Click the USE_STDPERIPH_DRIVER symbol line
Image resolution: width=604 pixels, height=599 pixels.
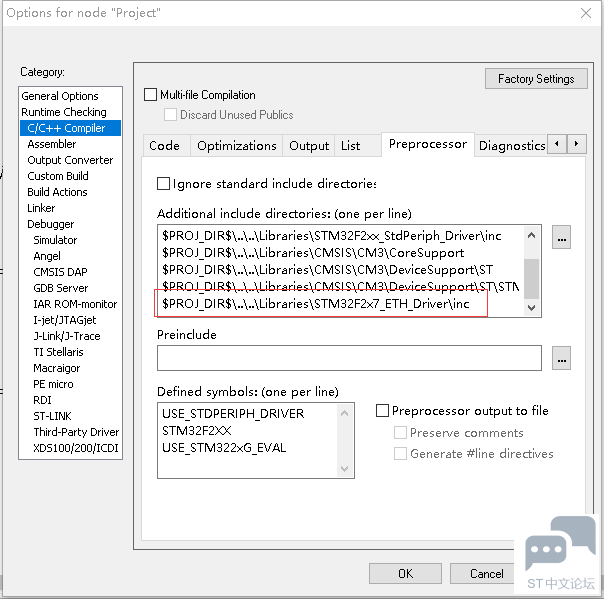233,413
